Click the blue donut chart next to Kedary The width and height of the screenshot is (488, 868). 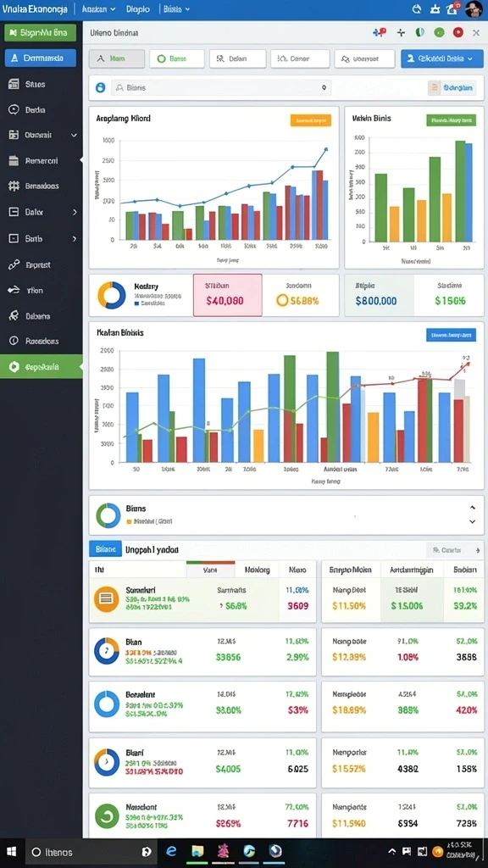(112, 295)
